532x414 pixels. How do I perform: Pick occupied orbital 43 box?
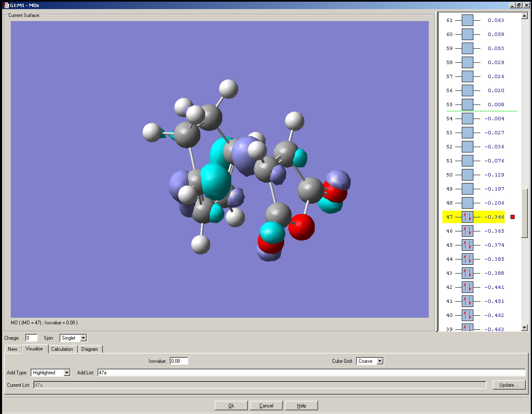[467, 273]
